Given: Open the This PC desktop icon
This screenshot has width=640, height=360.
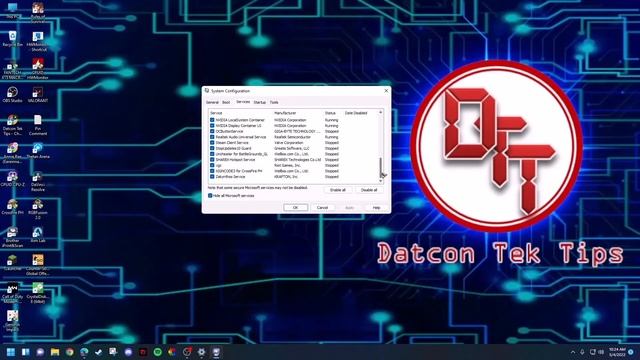Looking at the screenshot, I should click(13, 10).
